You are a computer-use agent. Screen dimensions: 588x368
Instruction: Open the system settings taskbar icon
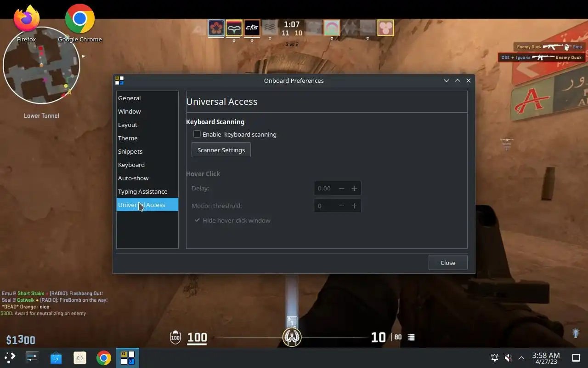[x=32, y=357]
